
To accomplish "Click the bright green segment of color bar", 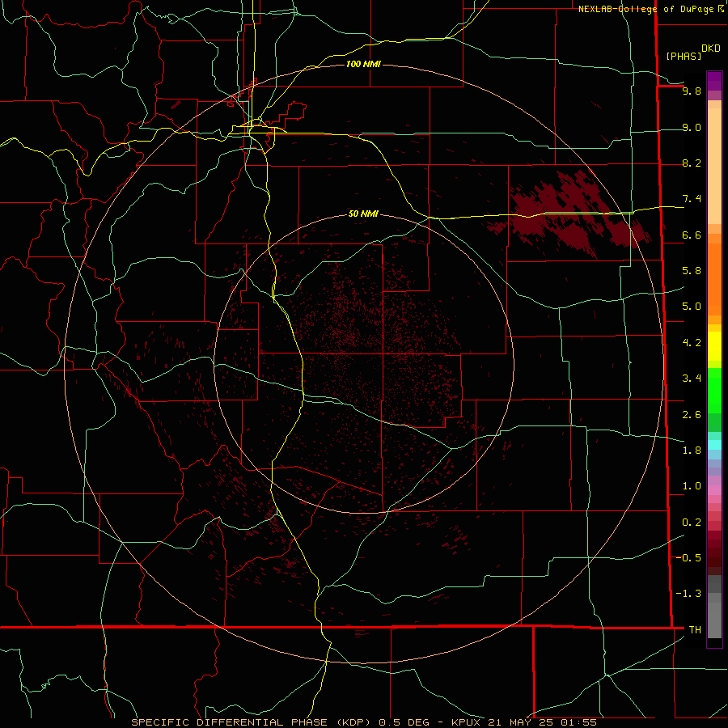I will [x=714, y=391].
